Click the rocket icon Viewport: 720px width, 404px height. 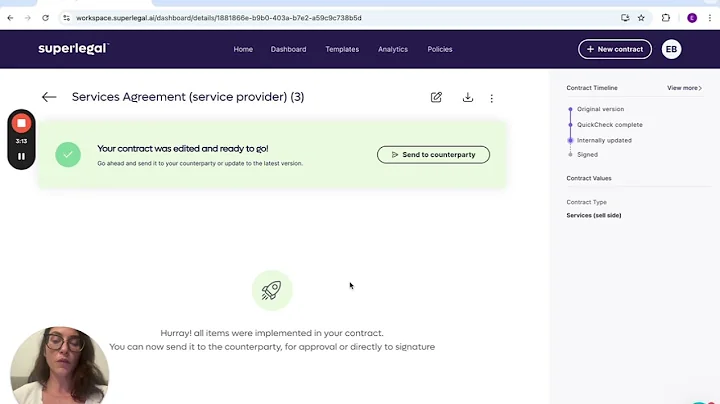click(x=272, y=290)
